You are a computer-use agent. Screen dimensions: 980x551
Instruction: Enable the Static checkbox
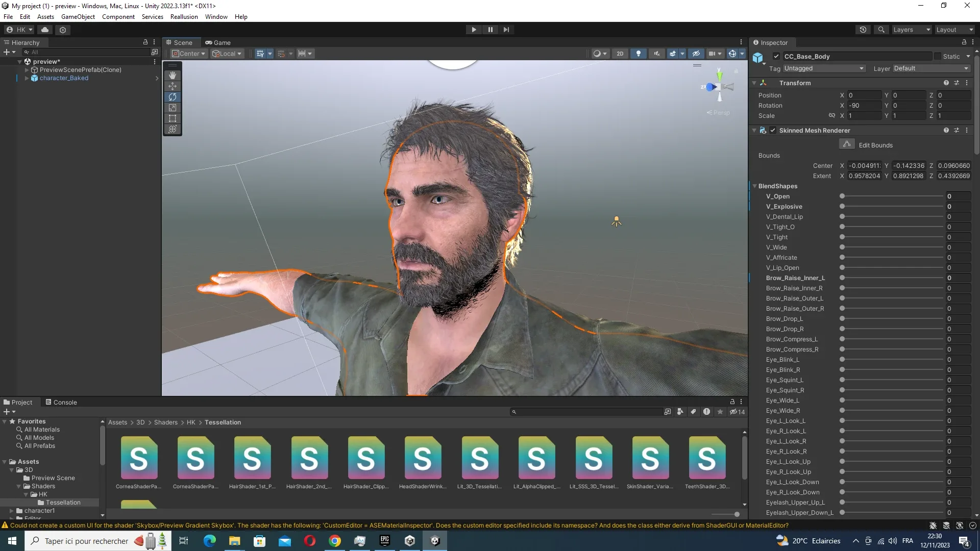tap(937, 57)
